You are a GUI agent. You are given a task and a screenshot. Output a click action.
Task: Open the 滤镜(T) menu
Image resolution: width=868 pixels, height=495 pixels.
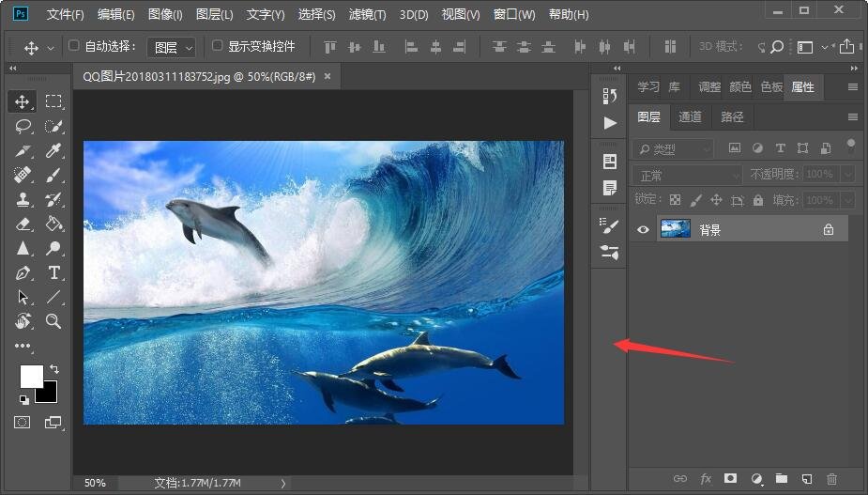pos(367,14)
